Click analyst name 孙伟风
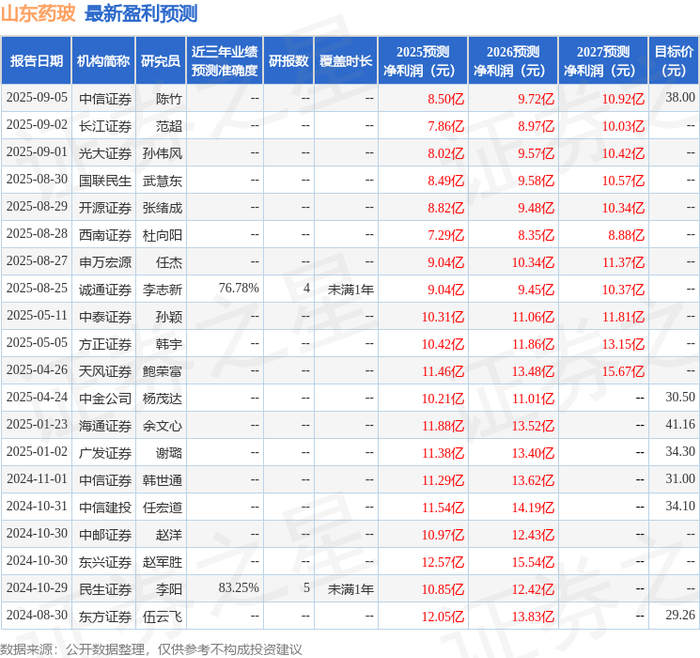The width and height of the screenshot is (700, 658). [162, 154]
